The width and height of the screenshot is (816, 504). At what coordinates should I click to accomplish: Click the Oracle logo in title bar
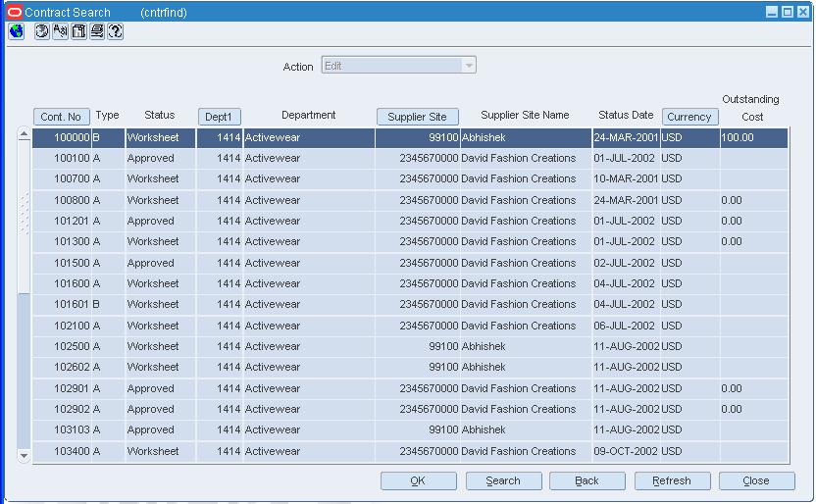tap(15, 12)
